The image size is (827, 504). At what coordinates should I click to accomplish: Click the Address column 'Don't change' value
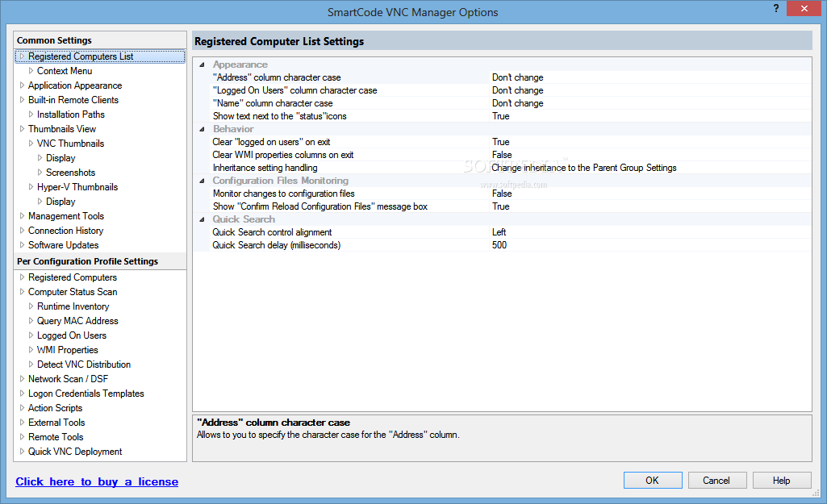(x=518, y=77)
